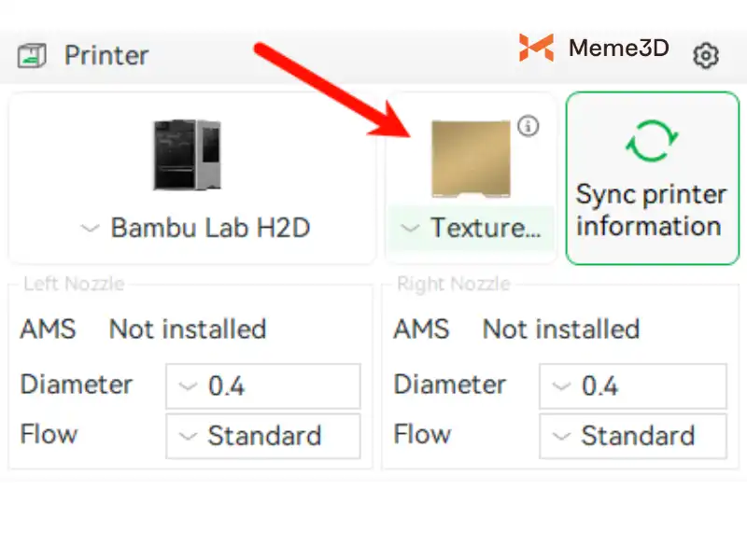Image resolution: width=747 pixels, height=560 pixels.
Task: Click the printer panel icon
Action: 32,55
